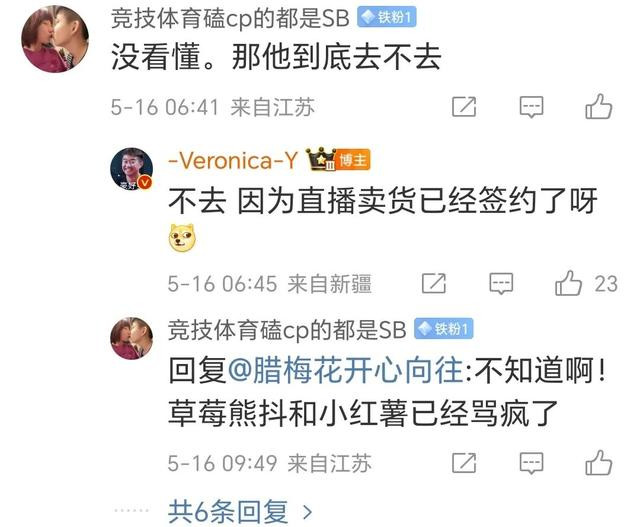The height and width of the screenshot is (527, 640).
Task: Open the reply bubble on -Veronica-Y's comment
Action: (501, 283)
